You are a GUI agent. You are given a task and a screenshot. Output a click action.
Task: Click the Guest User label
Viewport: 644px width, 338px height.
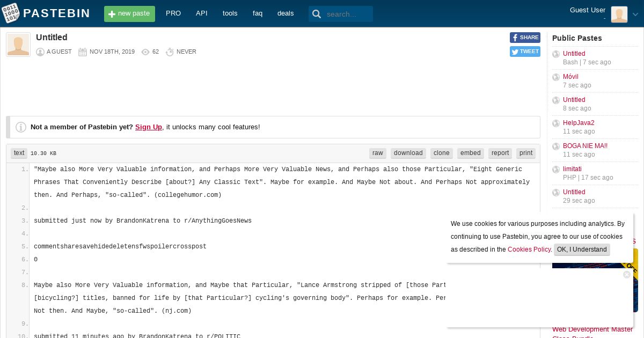click(x=588, y=10)
